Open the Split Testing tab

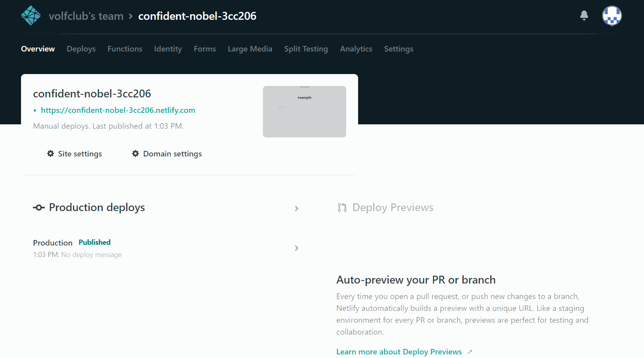(x=306, y=49)
